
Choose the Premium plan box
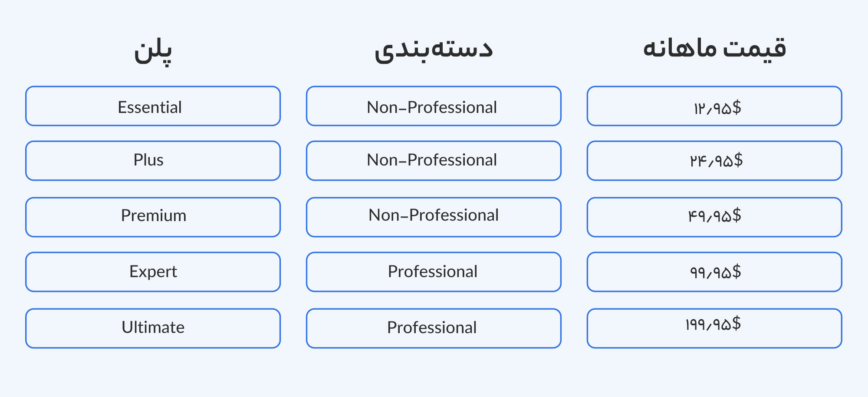pos(153,217)
